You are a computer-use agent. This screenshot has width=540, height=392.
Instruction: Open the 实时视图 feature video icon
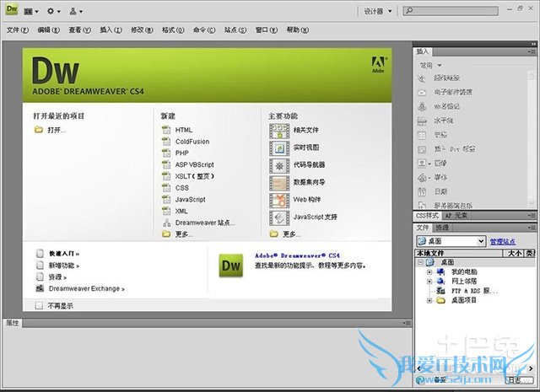pyautogui.click(x=279, y=148)
